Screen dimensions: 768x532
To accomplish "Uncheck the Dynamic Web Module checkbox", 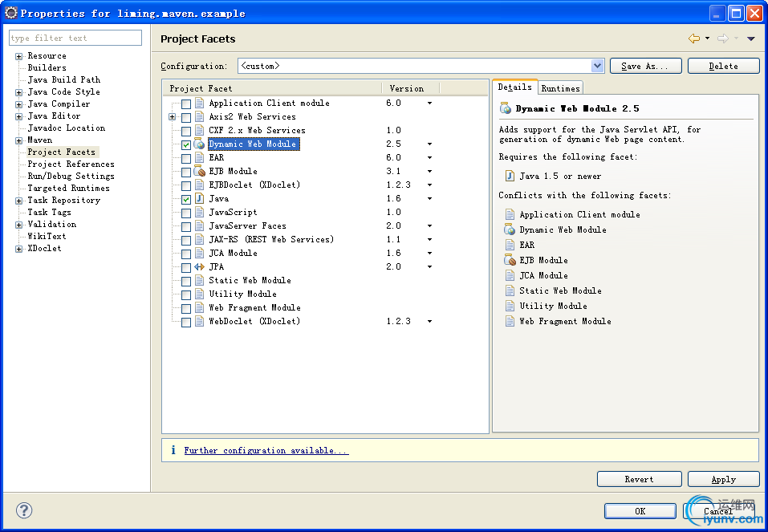I will pos(186,145).
